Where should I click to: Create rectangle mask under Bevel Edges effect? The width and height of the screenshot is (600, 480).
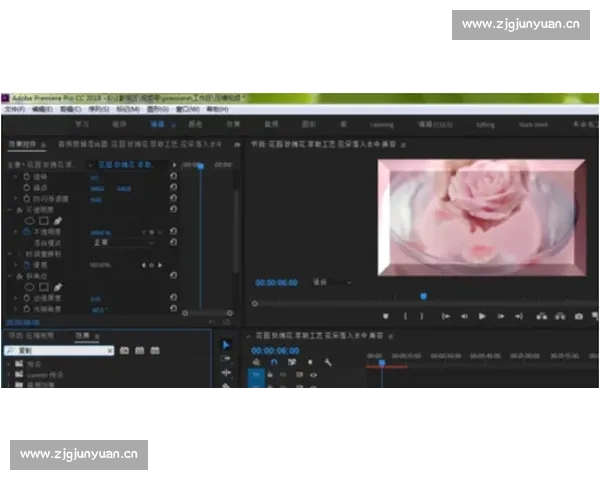44,287
